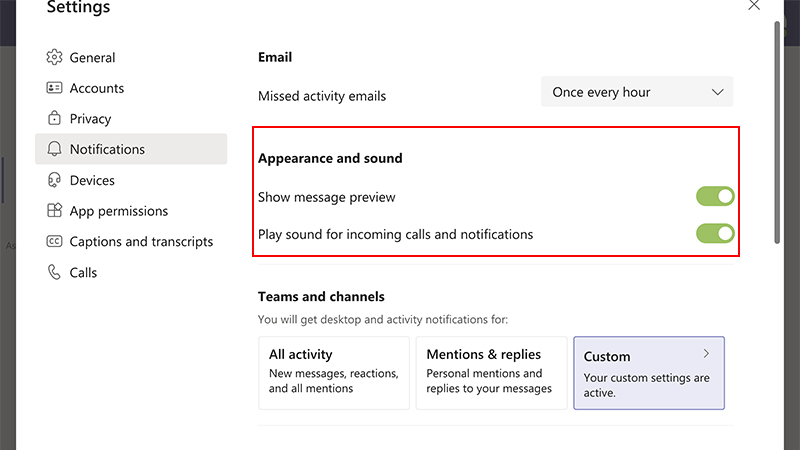800x450 pixels.
Task: Click the dropdown chevron beside Once every hour
Action: click(717, 92)
